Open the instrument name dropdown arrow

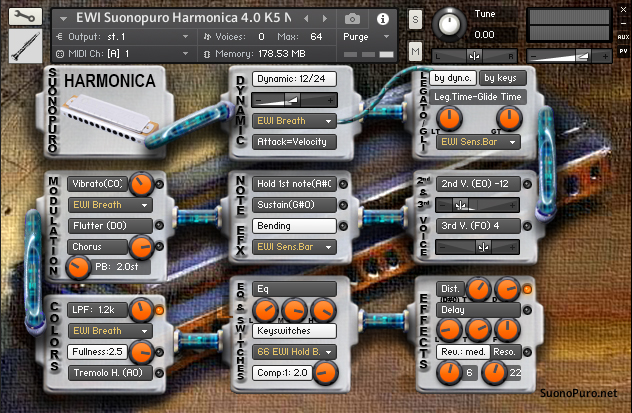[63, 19]
